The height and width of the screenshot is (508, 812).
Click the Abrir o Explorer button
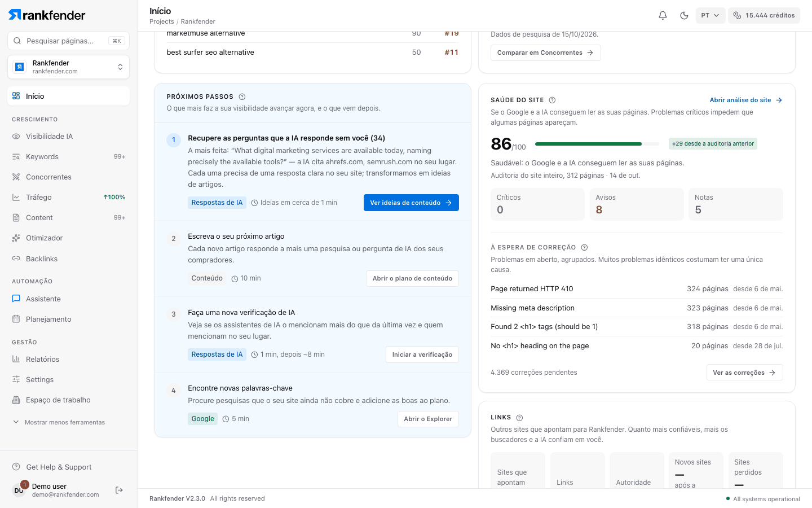pos(428,419)
